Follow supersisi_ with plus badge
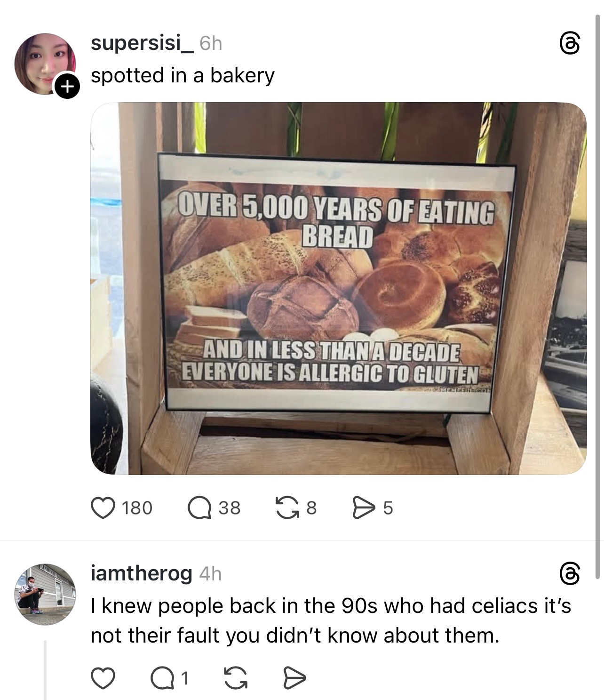Image resolution: width=604 pixels, height=700 pixels. click(66, 86)
